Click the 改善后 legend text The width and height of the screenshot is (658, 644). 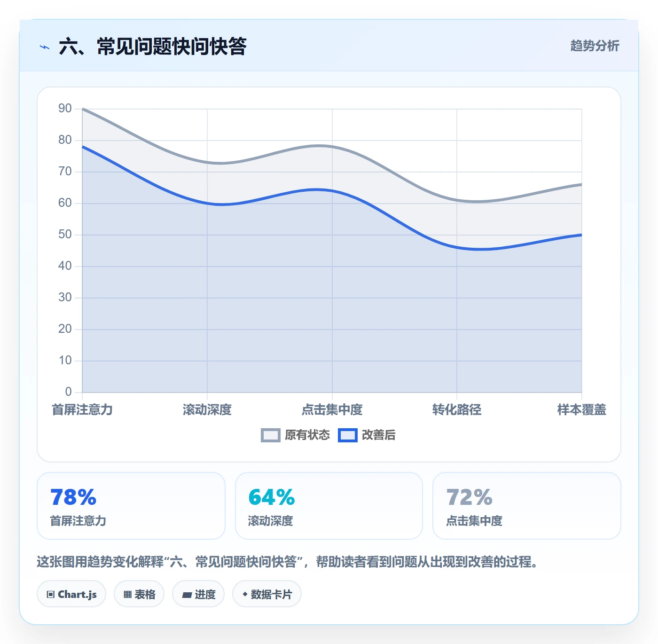[378, 435]
